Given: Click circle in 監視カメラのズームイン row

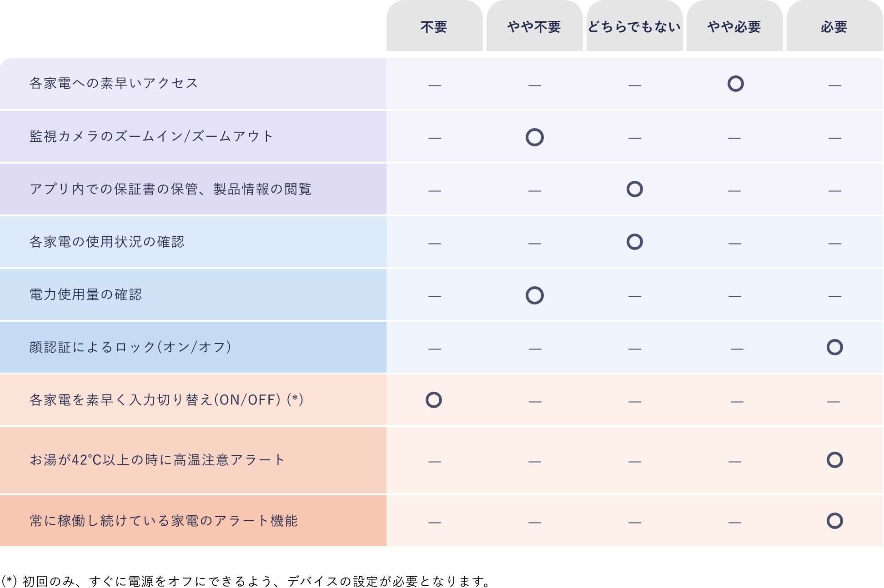Looking at the screenshot, I should click(534, 137).
